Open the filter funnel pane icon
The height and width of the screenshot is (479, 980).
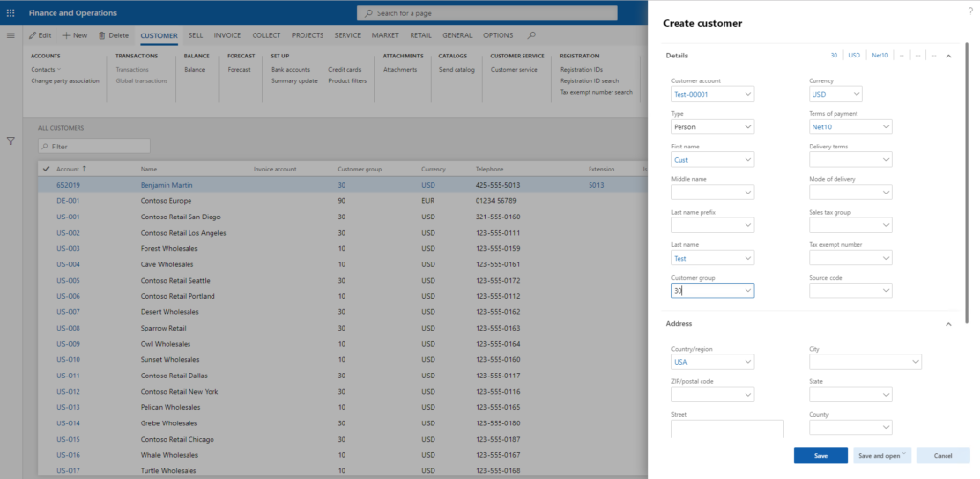11,142
